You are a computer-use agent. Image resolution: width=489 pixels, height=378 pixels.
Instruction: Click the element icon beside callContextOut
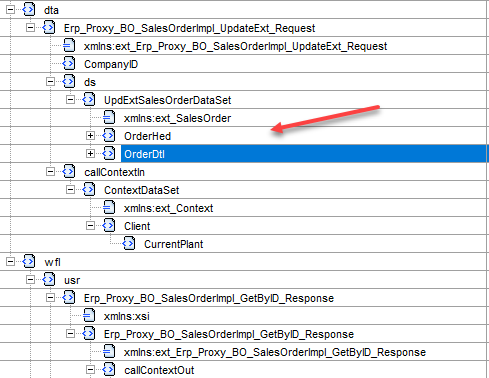tap(109, 370)
